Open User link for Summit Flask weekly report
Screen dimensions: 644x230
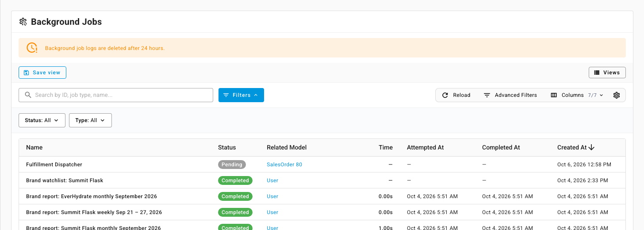[x=272, y=212]
